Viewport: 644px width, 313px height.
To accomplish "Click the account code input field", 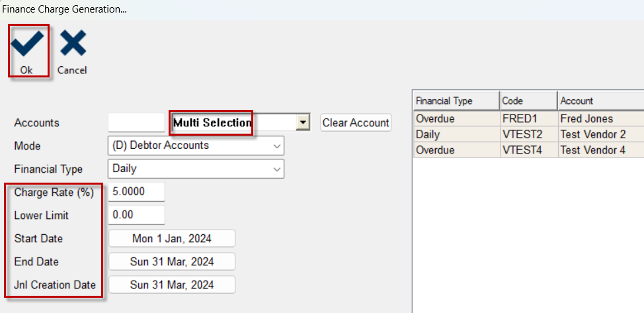I will pyautogui.click(x=136, y=122).
